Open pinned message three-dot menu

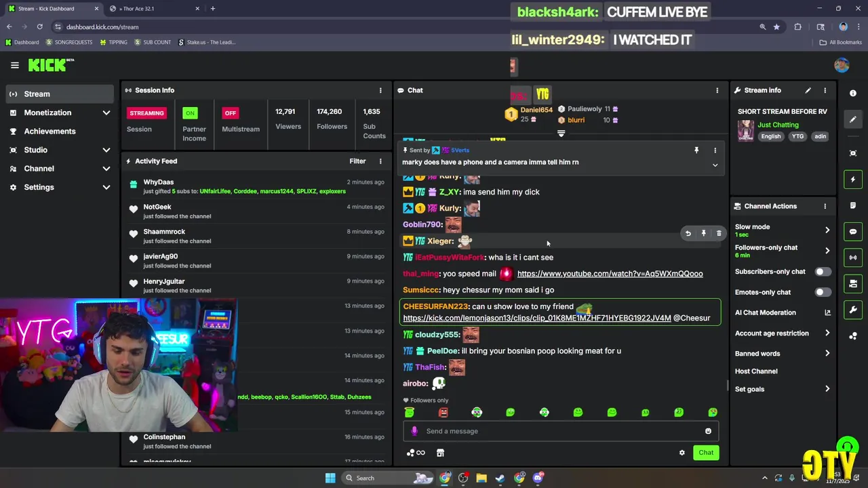click(715, 150)
